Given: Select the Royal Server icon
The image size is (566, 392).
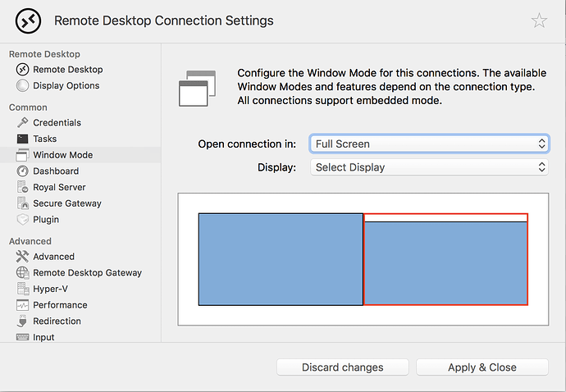Looking at the screenshot, I should tap(22, 187).
